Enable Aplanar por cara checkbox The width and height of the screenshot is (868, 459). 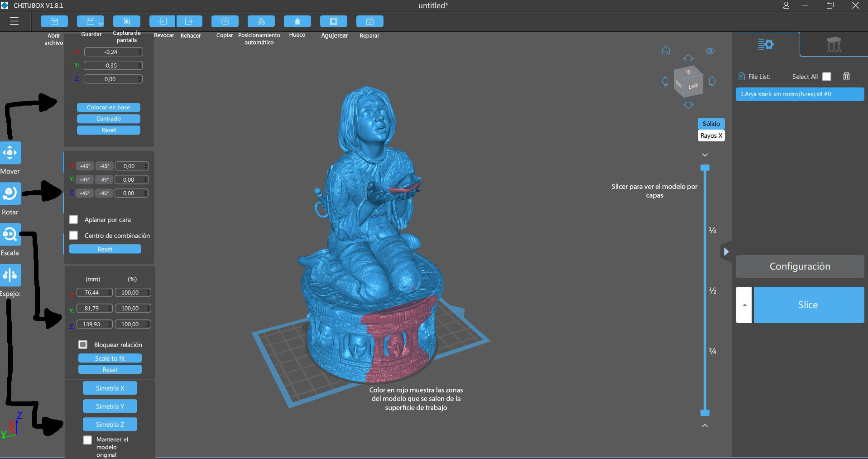tap(73, 220)
